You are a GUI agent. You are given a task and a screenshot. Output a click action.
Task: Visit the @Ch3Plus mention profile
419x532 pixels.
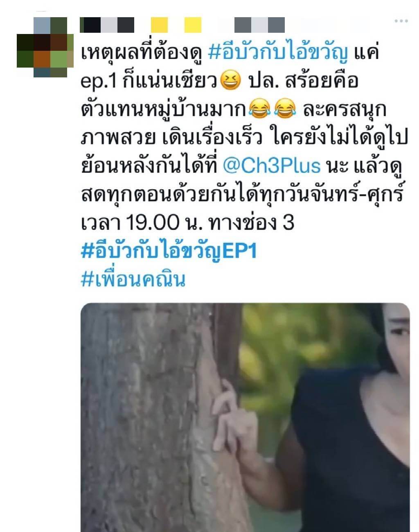(x=272, y=166)
